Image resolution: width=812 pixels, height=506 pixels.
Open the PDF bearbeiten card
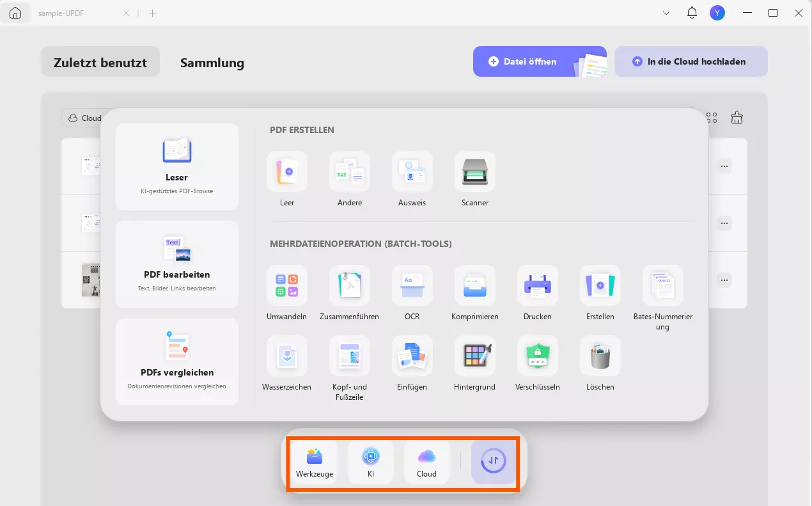click(x=177, y=264)
